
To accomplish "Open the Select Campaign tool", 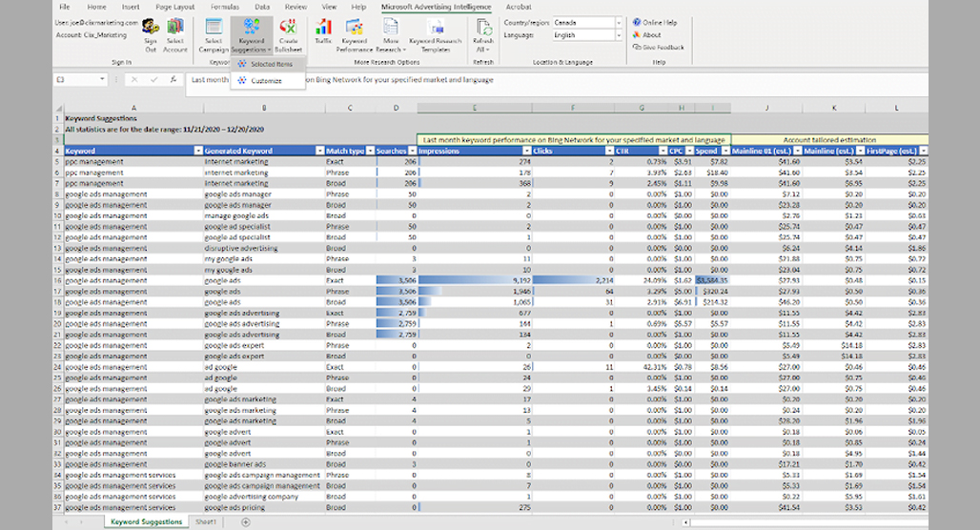I will [x=214, y=35].
